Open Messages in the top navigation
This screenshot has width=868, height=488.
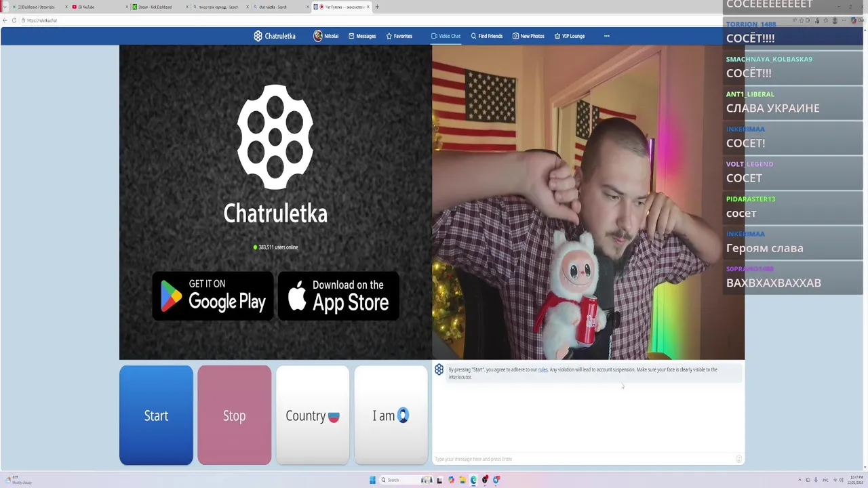point(362,36)
